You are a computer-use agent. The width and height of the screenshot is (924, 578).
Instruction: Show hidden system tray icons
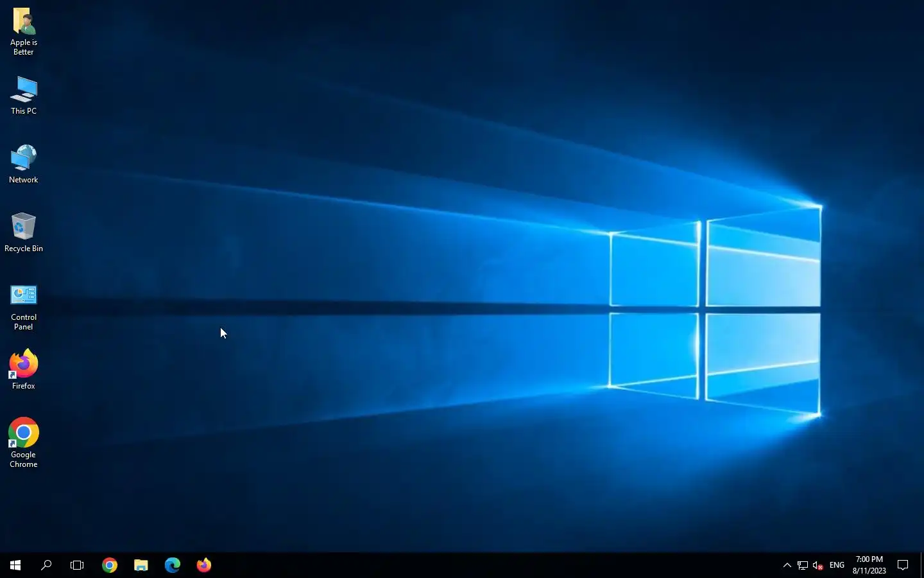[x=787, y=565]
